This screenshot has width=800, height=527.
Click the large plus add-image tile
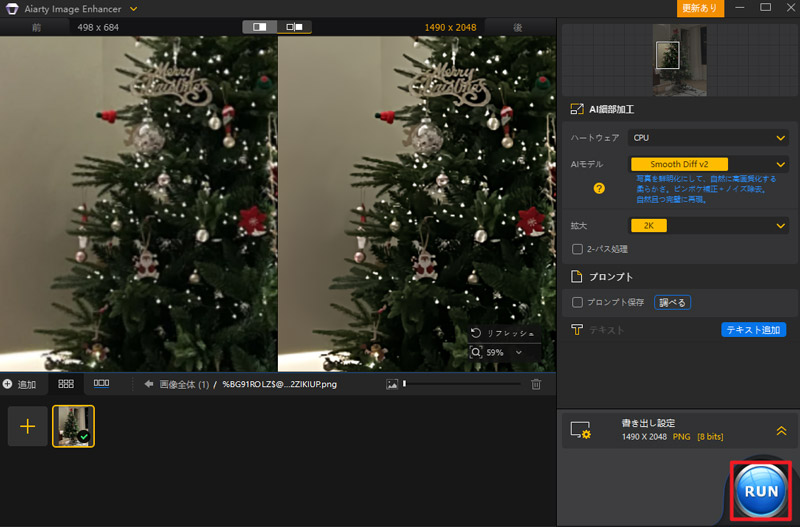(x=28, y=426)
